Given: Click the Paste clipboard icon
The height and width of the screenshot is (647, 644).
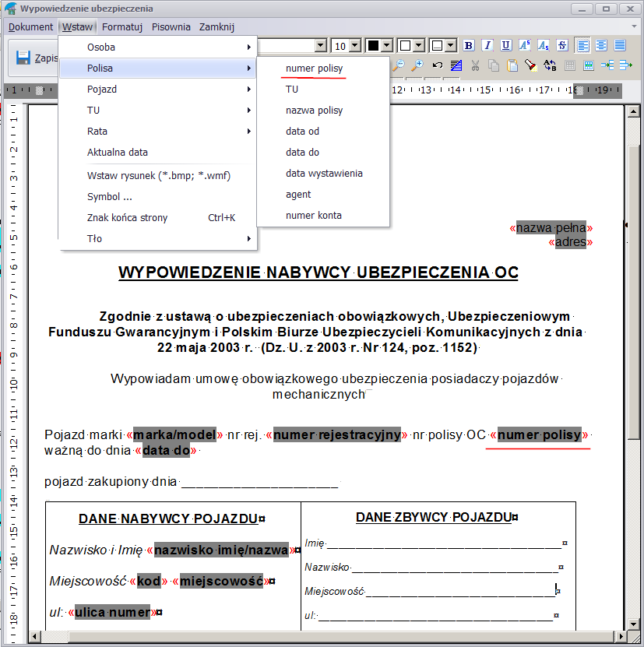Looking at the screenshot, I should pyautogui.click(x=512, y=65).
